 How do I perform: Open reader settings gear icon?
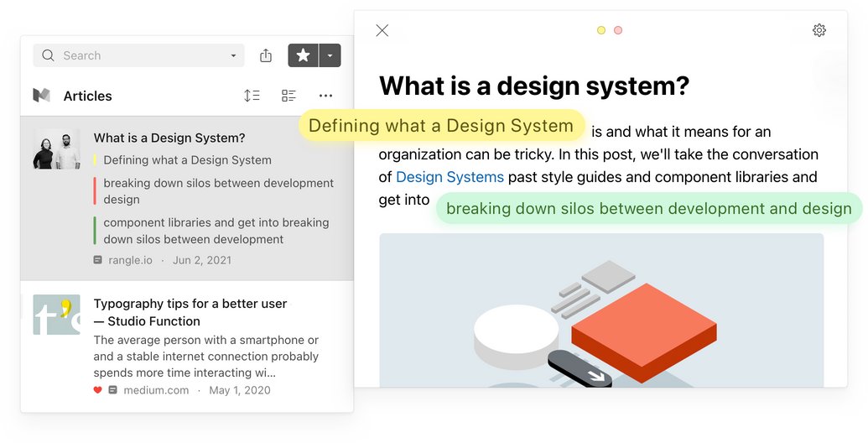[819, 30]
